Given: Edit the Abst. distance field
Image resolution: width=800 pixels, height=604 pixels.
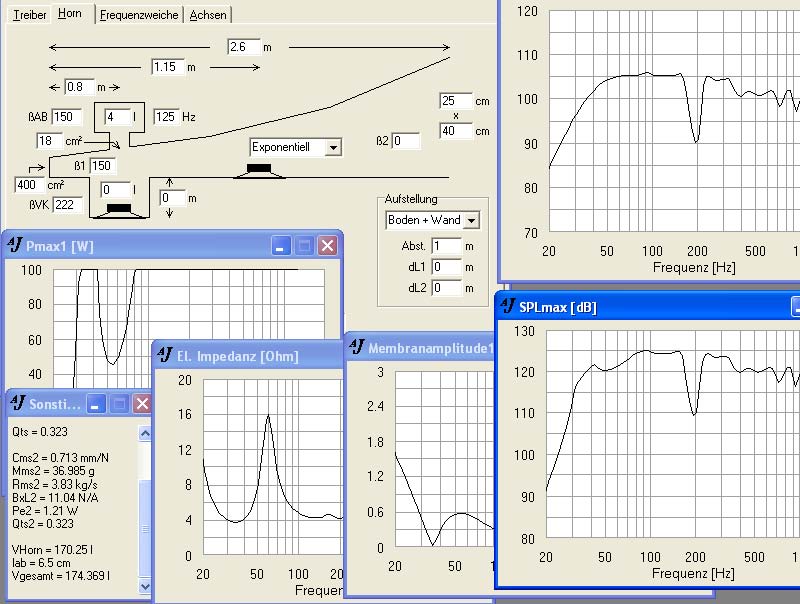Looking at the screenshot, I should pyautogui.click(x=446, y=246).
